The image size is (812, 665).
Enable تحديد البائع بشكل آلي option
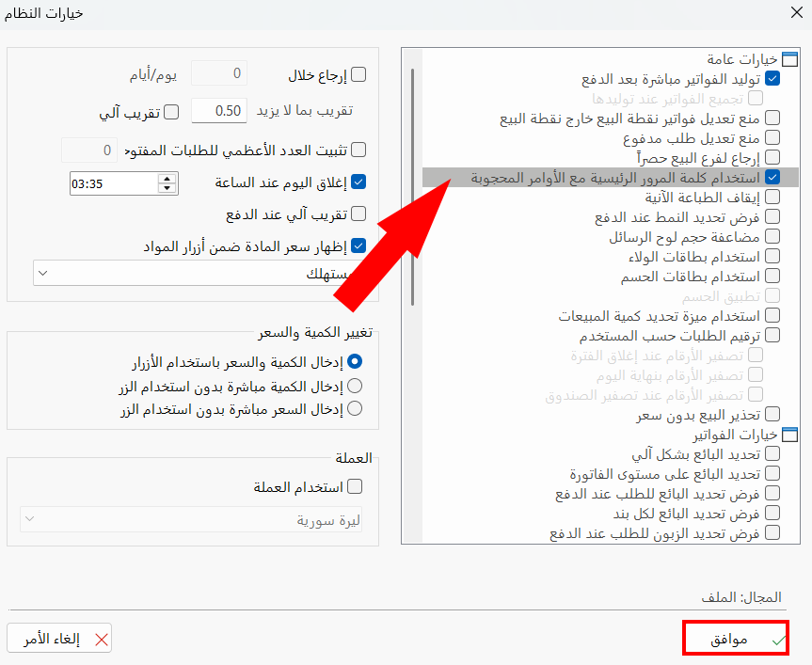tap(772, 453)
